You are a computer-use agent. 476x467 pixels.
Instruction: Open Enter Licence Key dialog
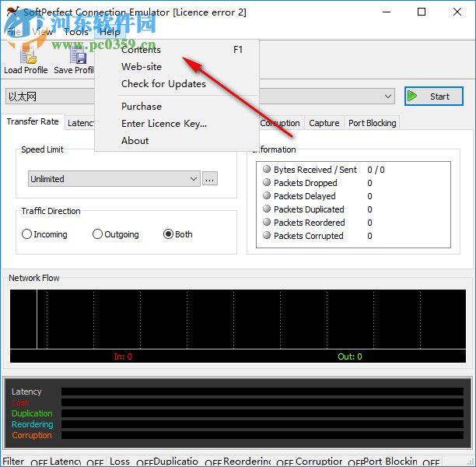click(177, 123)
